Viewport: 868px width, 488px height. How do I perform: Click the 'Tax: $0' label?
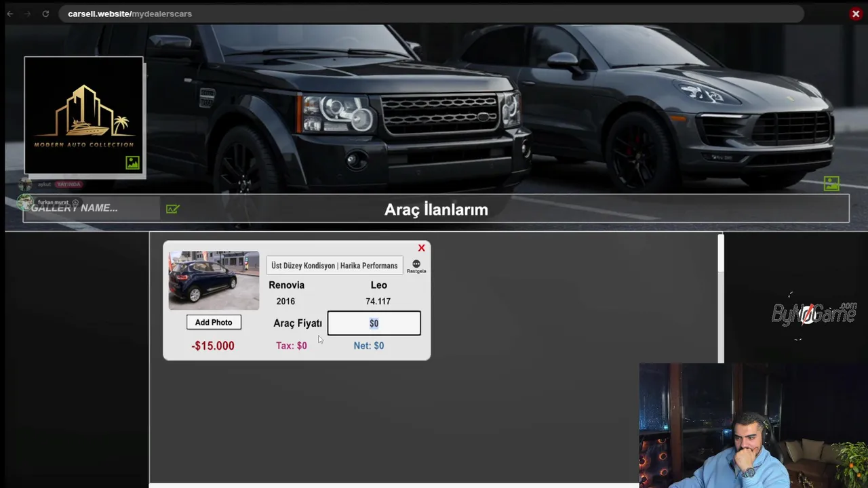[292, 346]
